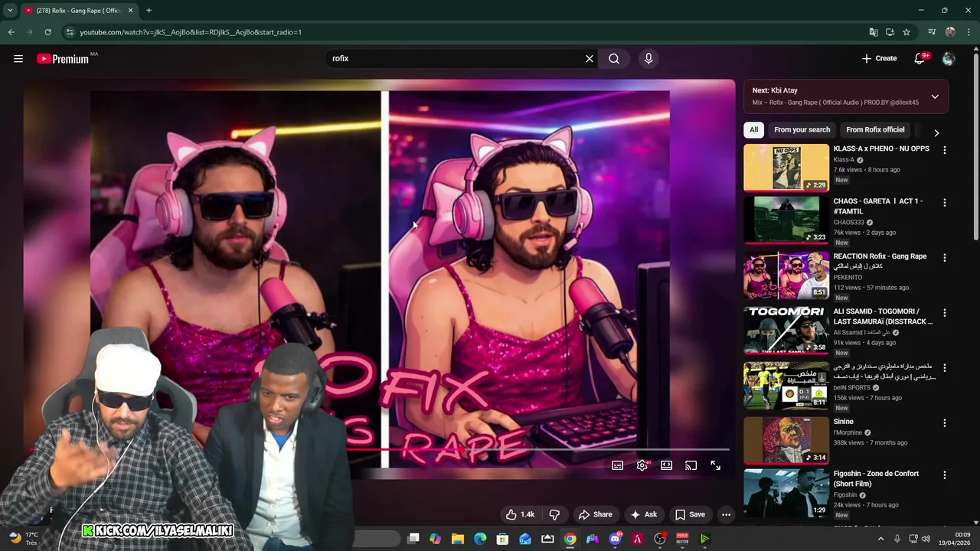The height and width of the screenshot is (551, 980).
Task: Dislike the video
Action: click(x=554, y=514)
